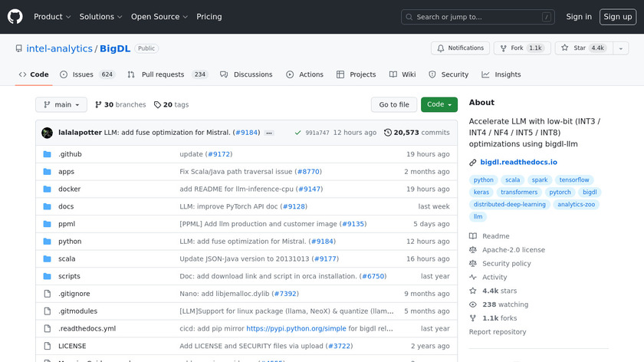Image resolution: width=644 pixels, height=362 pixels.
Task: Click the Star icon
Action: point(565,48)
